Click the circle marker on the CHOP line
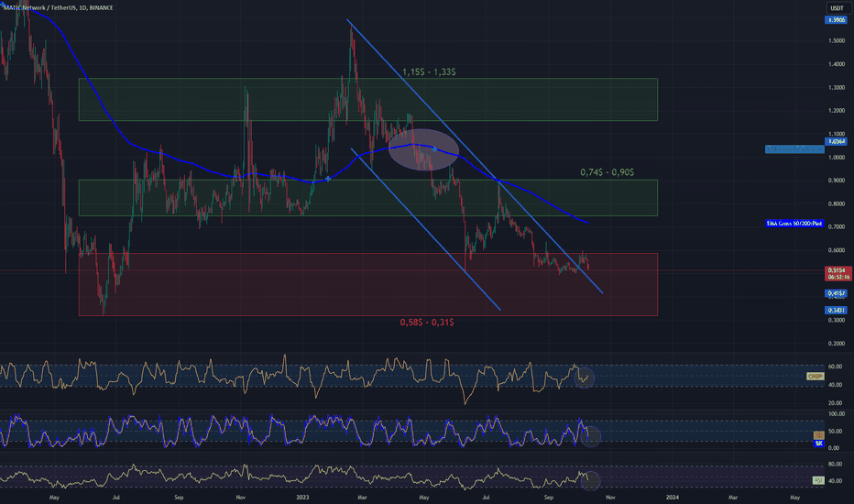Viewport: 854px width, 504px height. coord(584,378)
